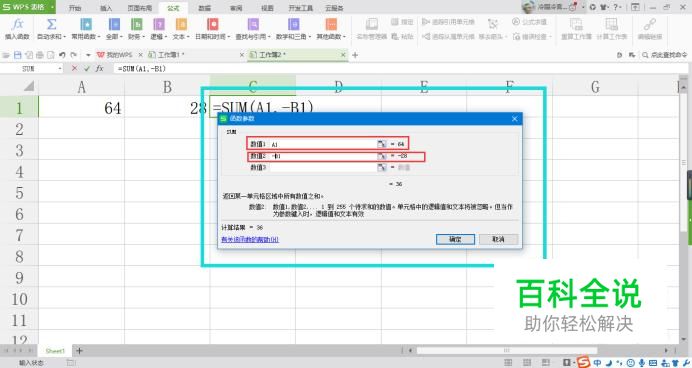Switch to the 开发工具 ribbon tab
The height and width of the screenshot is (368, 692).
(301, 8)
